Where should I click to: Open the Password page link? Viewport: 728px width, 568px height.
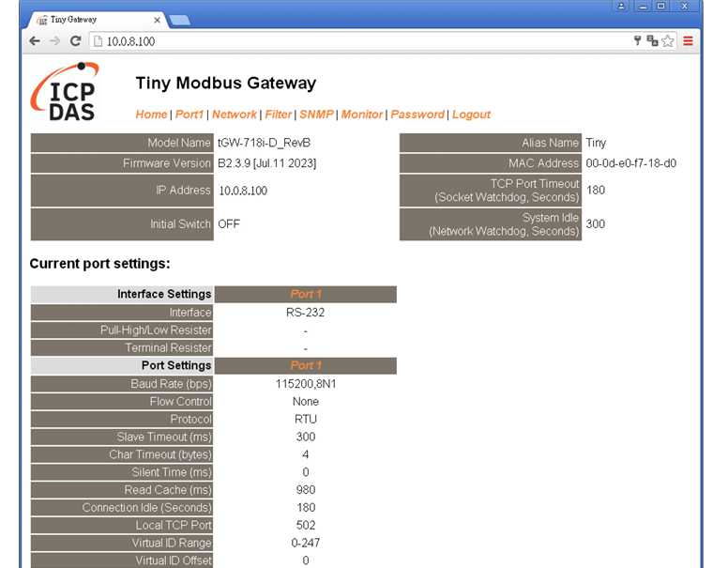tap(417, 115)
